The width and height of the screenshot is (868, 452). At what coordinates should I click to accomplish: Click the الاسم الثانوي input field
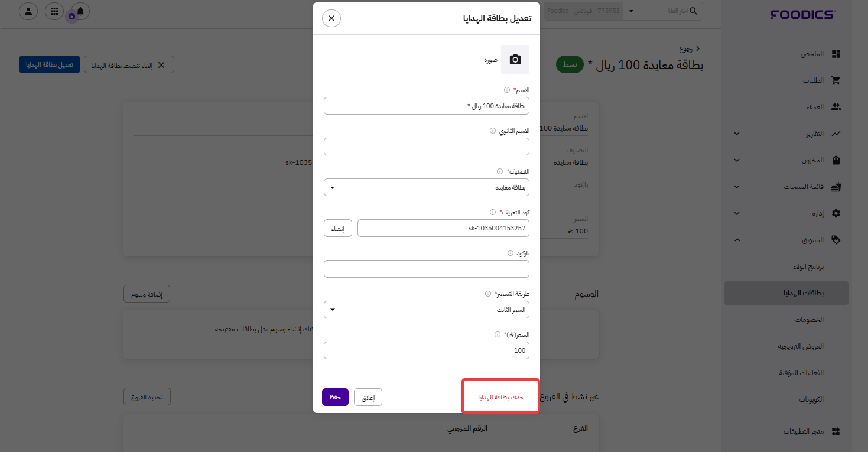coord(426,147)
